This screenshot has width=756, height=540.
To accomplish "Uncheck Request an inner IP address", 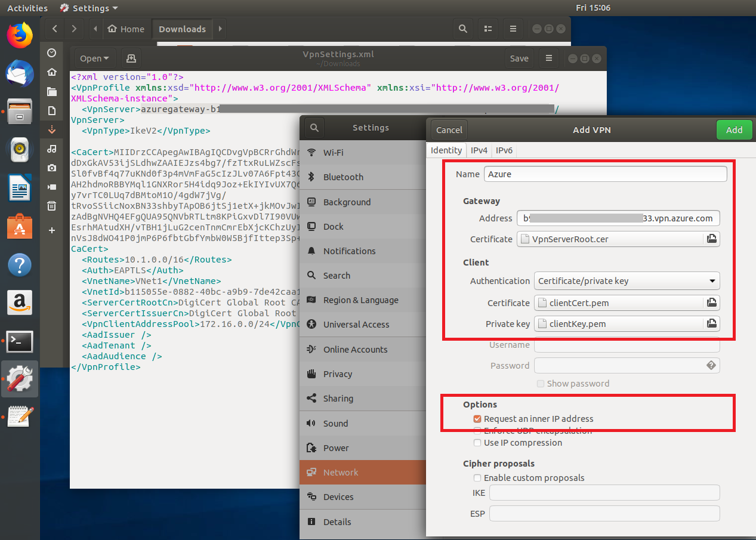I will [x=477, y=419].
